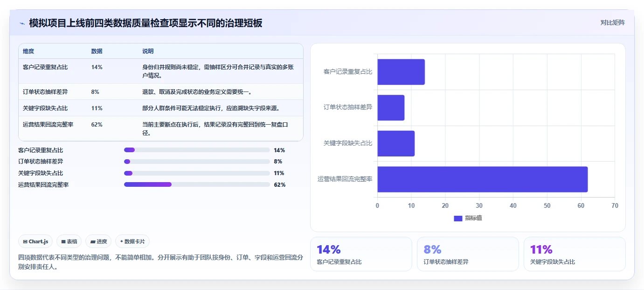
Task: Click the 客户记录重复占比 bar in the chart
Action: 401,72
